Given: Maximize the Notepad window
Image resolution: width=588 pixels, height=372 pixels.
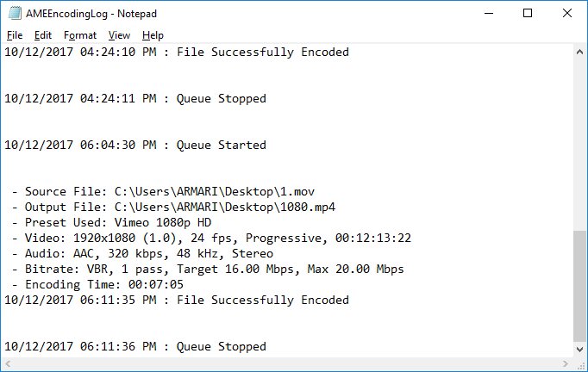Looking at the screenshot, I should [528, 14].
